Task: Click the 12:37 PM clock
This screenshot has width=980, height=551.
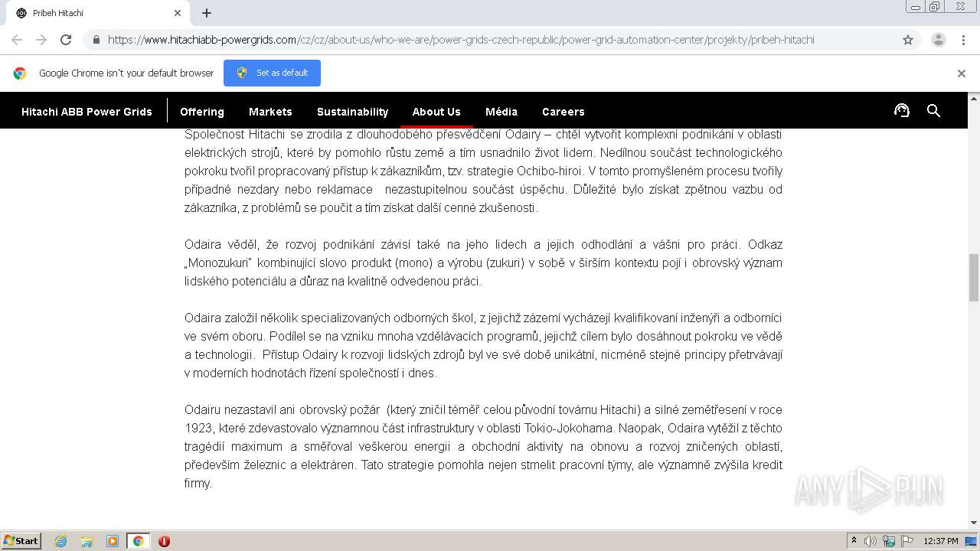Action: [x=941, y=541]
